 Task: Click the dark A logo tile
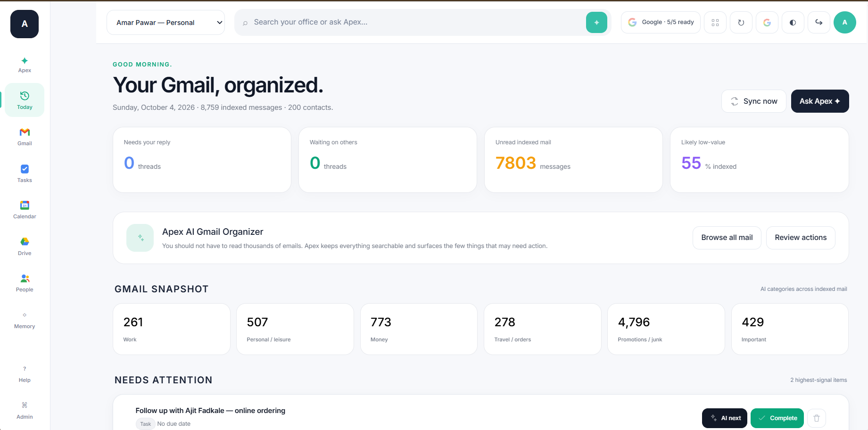25,24
